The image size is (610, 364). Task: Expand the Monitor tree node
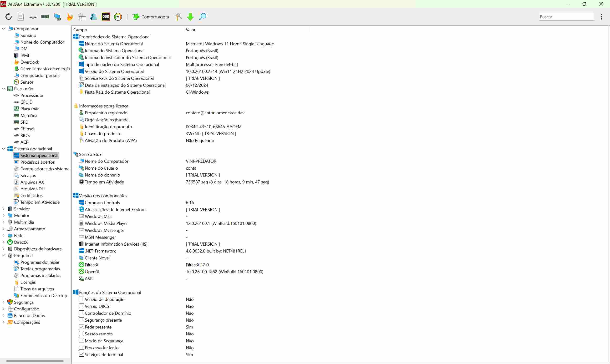[3, 215]
